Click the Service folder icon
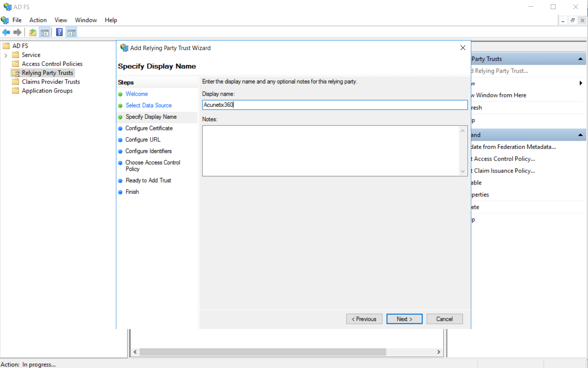This screenshot has width=588, height=368. click(x=15, y=55)
